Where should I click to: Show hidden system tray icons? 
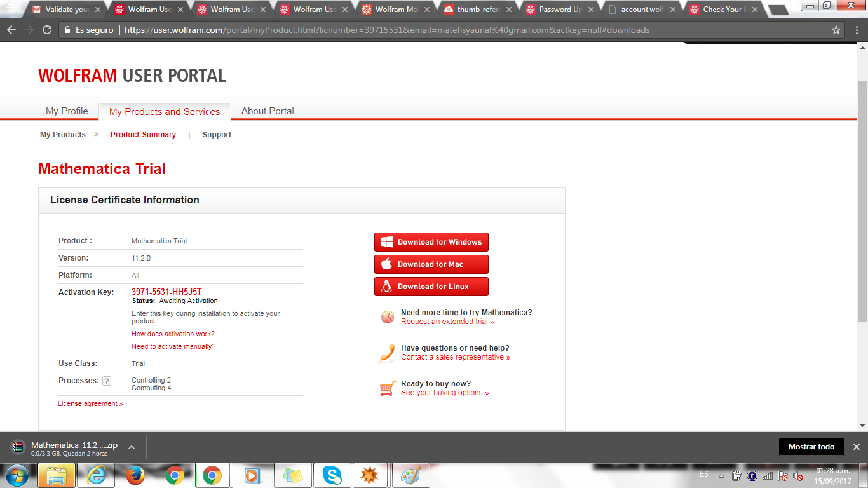(x=721, y=475)
